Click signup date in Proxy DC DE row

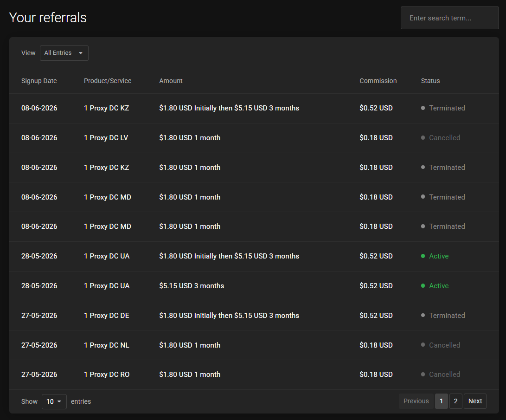point(39,316)
